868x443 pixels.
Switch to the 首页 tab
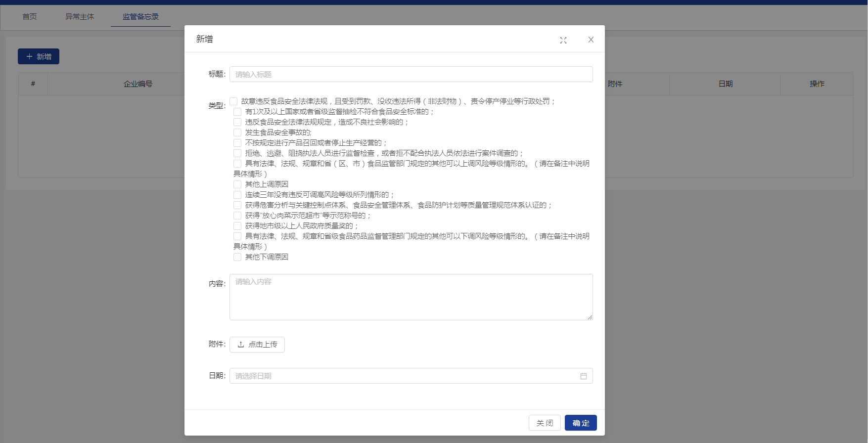pyautogui.click(x=30, y=17)
